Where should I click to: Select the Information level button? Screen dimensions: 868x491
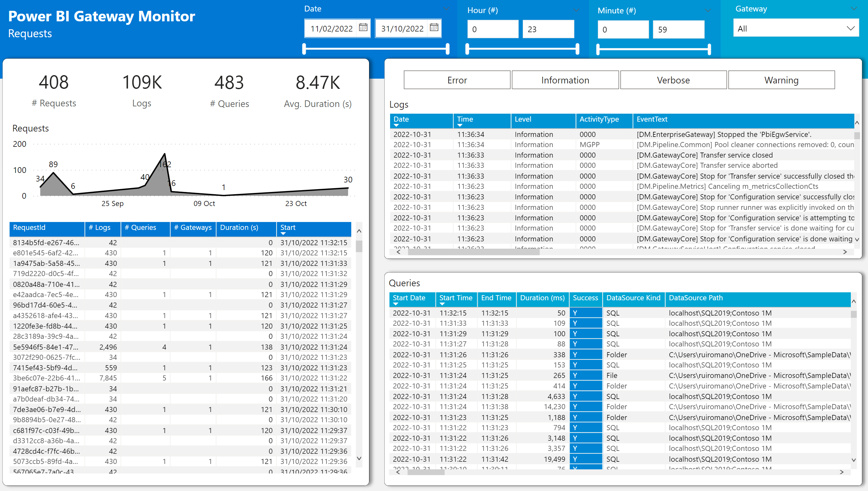coord(565,80)
